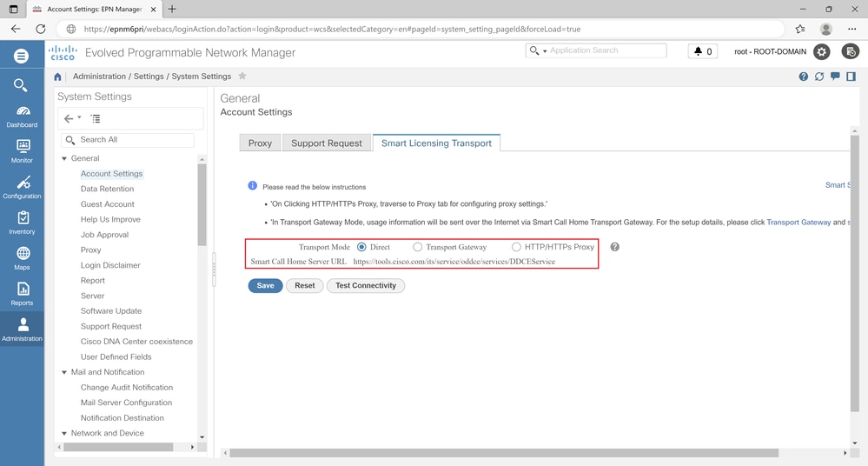This screenshot has width=868, height=466.
Task: Open Login Disclaimer settings item
Action: click(x=110, y=265)
